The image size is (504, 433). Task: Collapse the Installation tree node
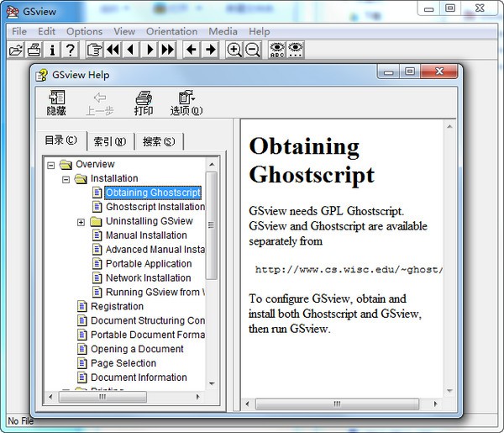point(66,179)
